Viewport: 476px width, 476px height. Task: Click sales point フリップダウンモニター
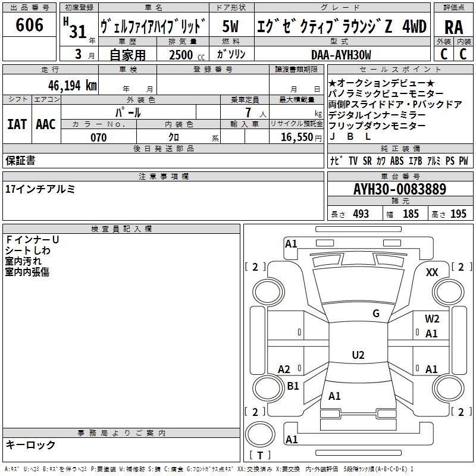[x=377, y=126]
